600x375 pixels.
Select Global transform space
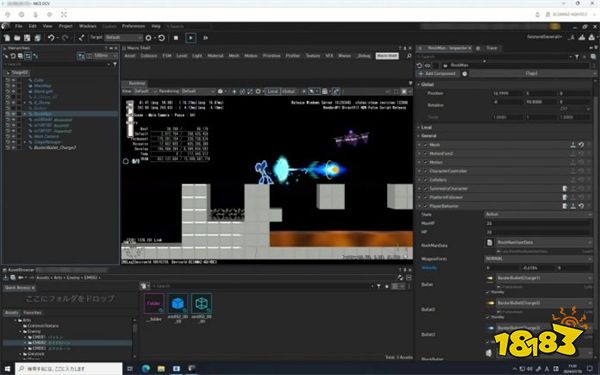tap(289, 91)
